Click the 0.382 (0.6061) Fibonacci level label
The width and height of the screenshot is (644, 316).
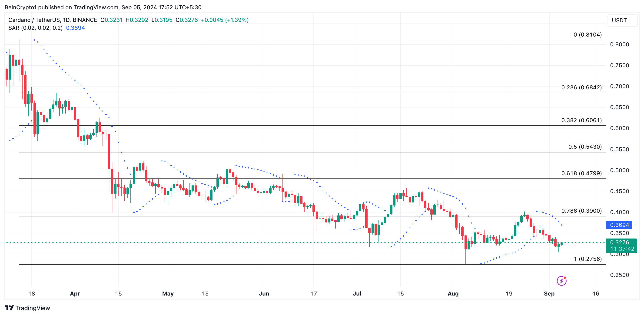click(x=581, y=120)
